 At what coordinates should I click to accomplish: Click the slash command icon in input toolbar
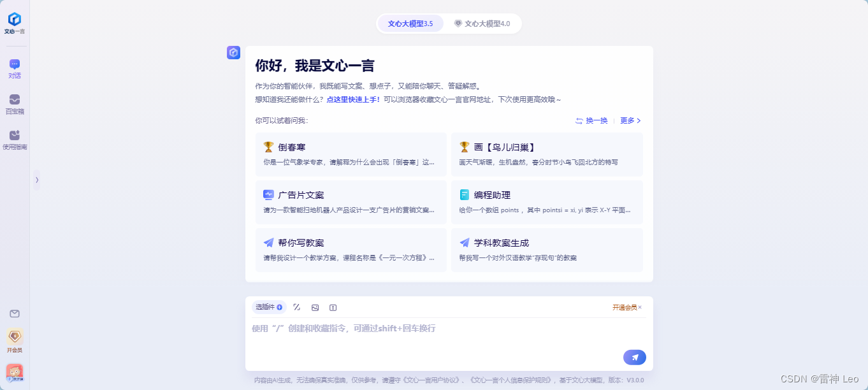297,307
